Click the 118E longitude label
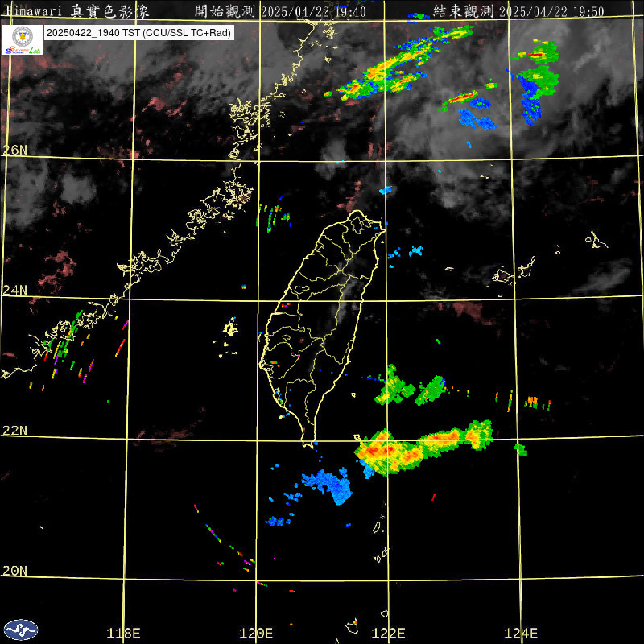The width and height of the screenshot is (644, 644). click(123, 633)
